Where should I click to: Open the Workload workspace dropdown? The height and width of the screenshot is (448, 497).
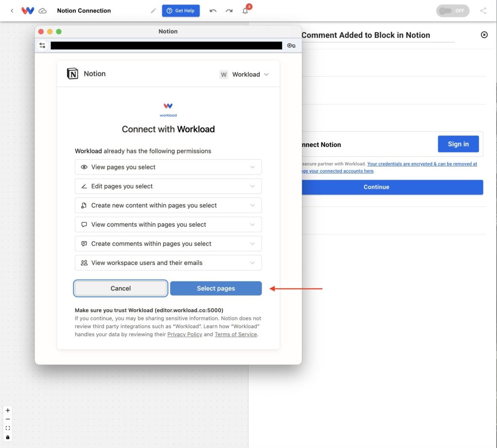[x=244, y=75]
